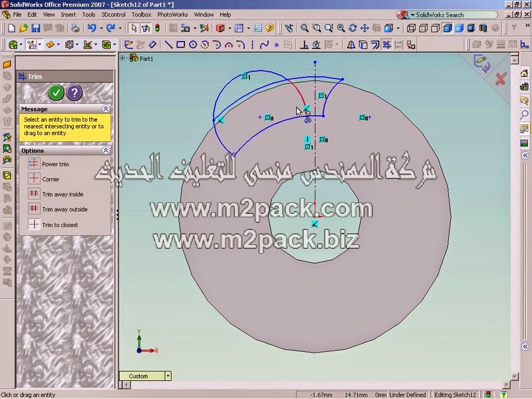Open the Insert menu
This screenshot has height=399, width=532.
coord(68,14)
